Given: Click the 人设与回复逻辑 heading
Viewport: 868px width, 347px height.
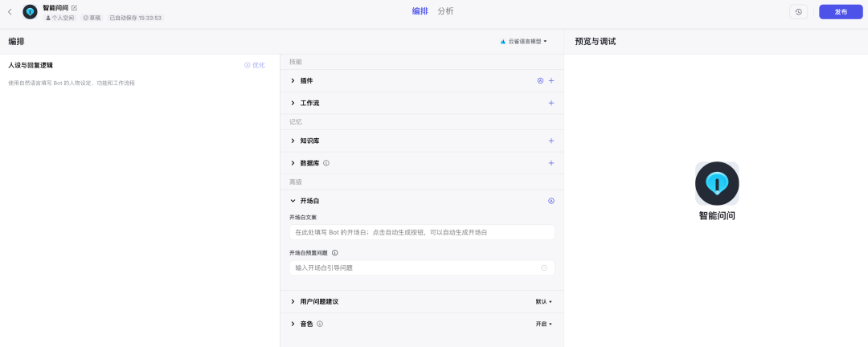Looking at the screenshot, I should [31, 65].
